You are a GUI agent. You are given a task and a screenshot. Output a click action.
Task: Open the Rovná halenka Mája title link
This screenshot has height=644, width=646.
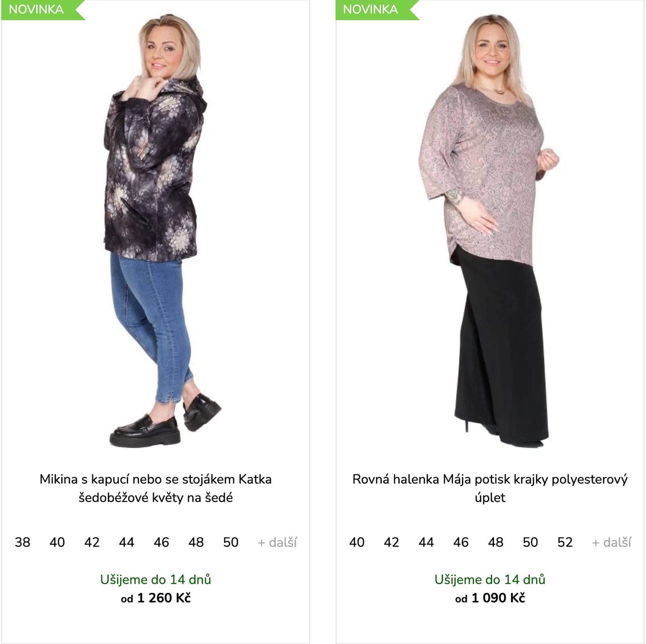[x=490, y=488]
